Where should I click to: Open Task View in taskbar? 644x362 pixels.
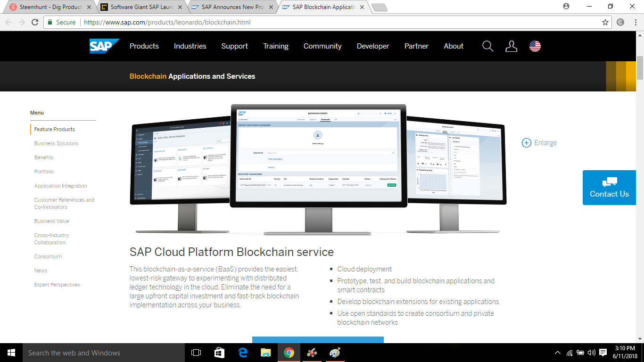(x=196, y=353)
